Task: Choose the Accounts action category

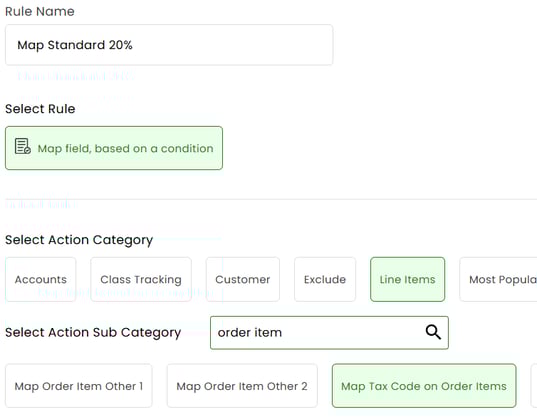Action: point(40,279)
